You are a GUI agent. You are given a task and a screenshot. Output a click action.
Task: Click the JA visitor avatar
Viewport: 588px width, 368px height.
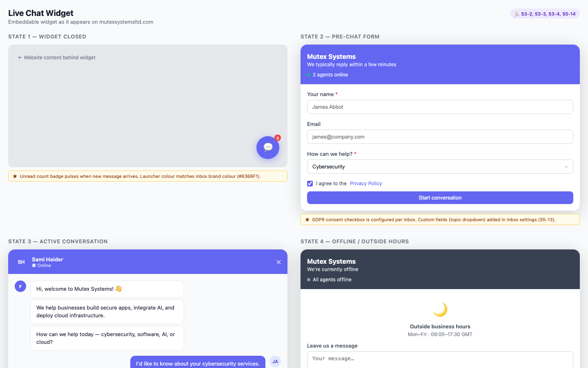coord(275,361)
